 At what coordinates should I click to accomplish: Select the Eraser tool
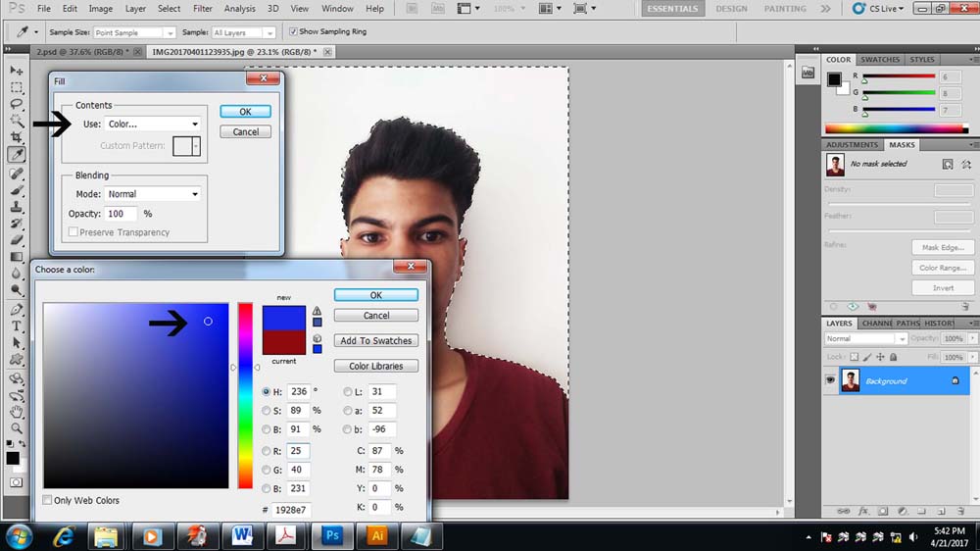coord(17,240)
